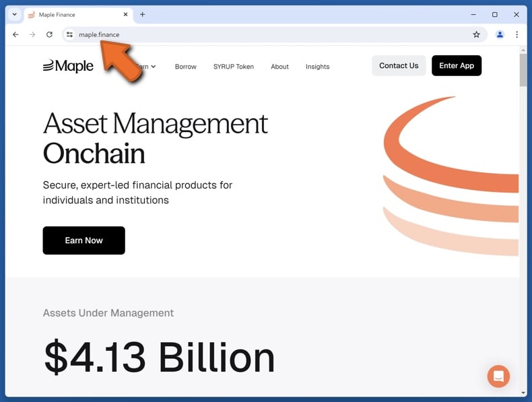The image size is (532, 402).
Task: Open the Insights section
Action: click(317, 67)
